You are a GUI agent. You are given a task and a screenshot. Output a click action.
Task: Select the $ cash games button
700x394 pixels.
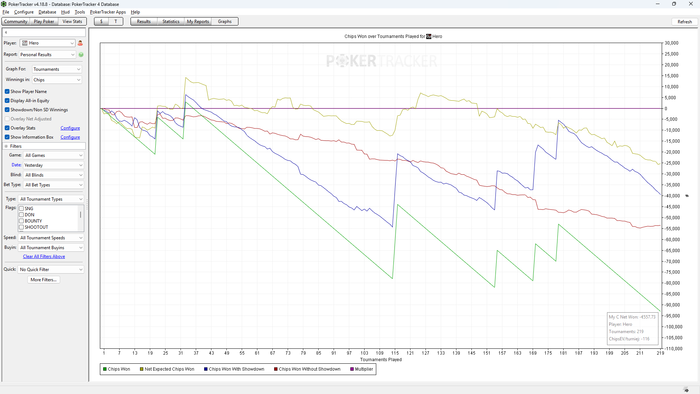(x=101, y=21)
